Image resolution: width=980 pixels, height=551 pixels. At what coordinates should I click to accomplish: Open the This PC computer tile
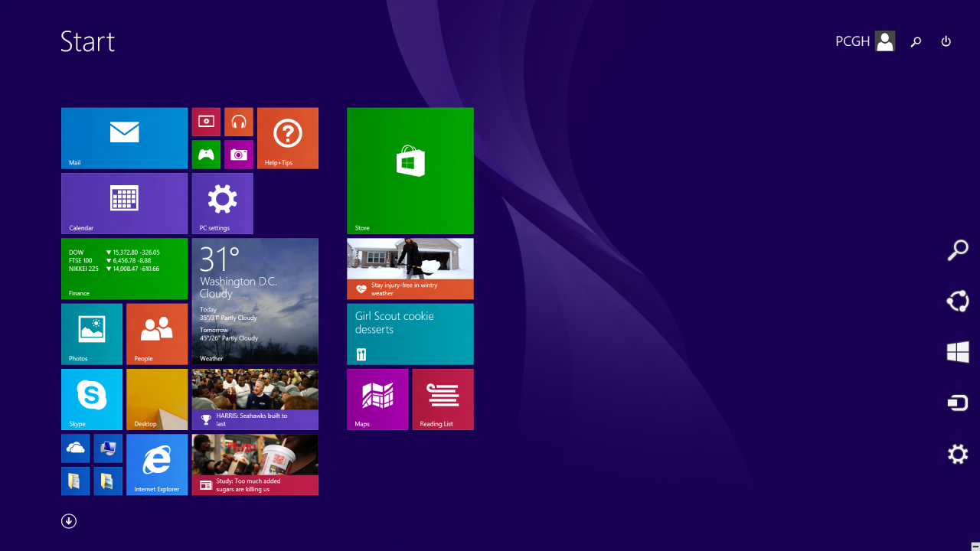(108, 448)
